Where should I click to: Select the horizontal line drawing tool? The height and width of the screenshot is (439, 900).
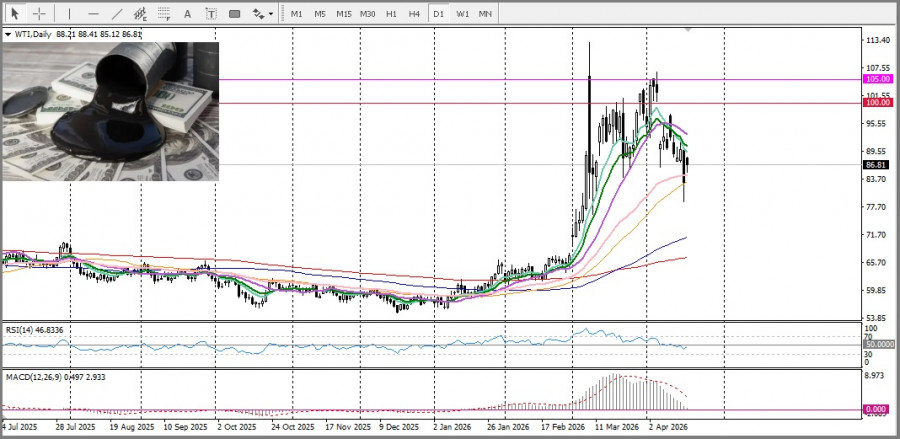click(x=93, y=14)
